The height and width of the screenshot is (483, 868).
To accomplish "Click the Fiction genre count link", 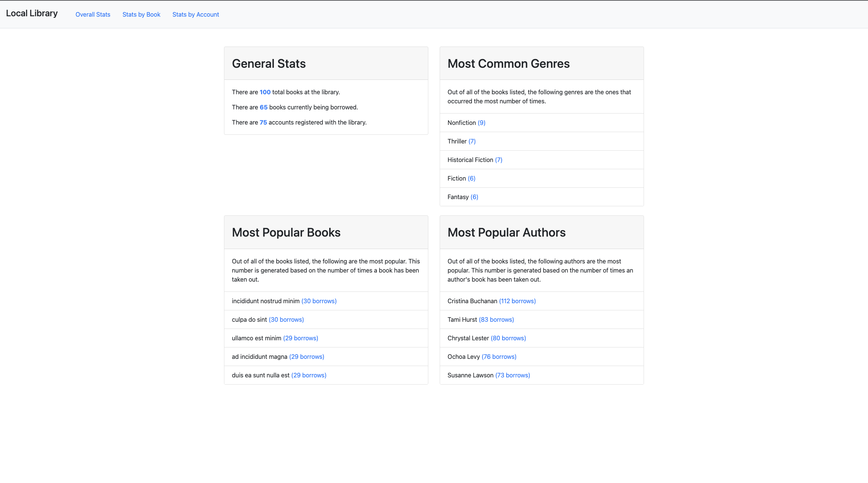I will coord(472,178).
